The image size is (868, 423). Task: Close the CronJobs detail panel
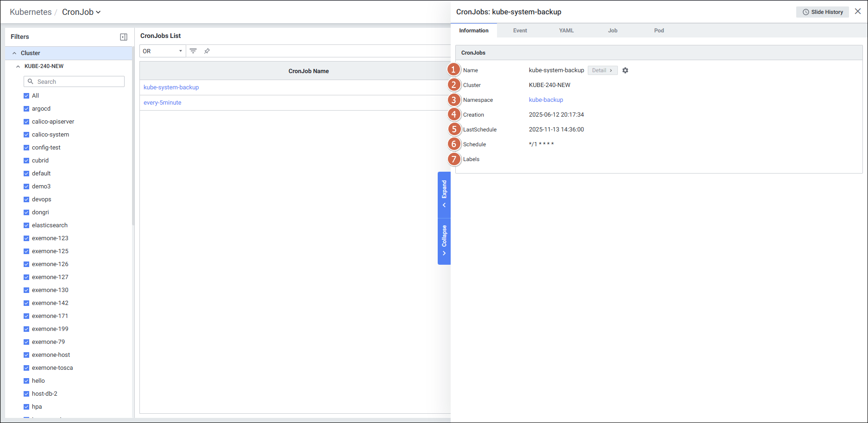pos(858,12)
